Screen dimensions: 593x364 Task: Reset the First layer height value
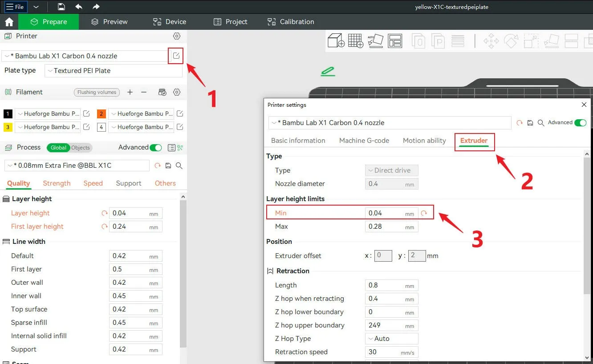(105, 226)
